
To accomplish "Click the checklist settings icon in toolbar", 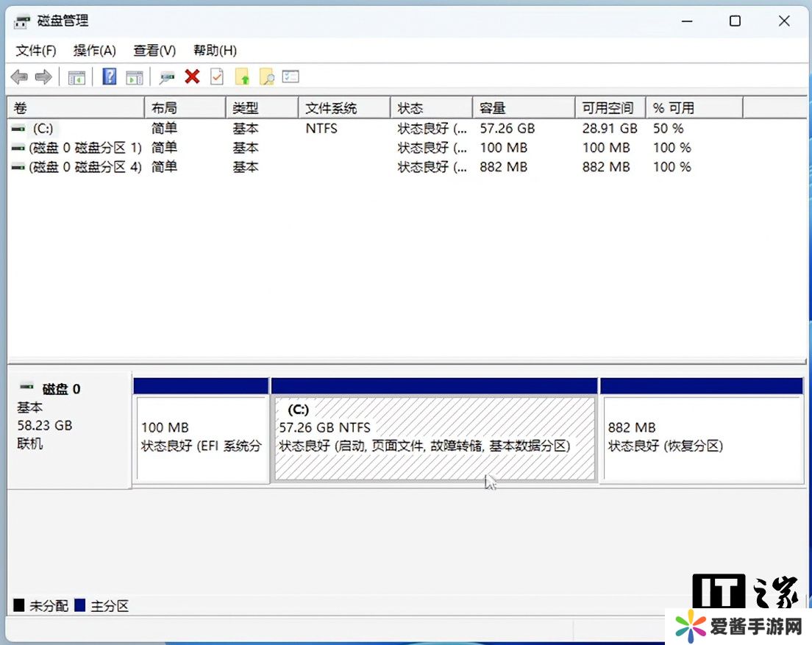I will 291,77.
